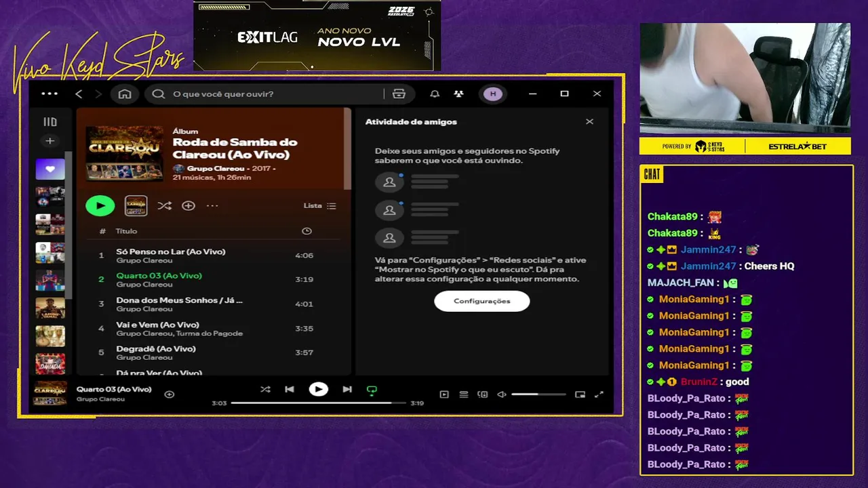
Task: Click the white play button in player bar
Action: click(x=318, y=389)
